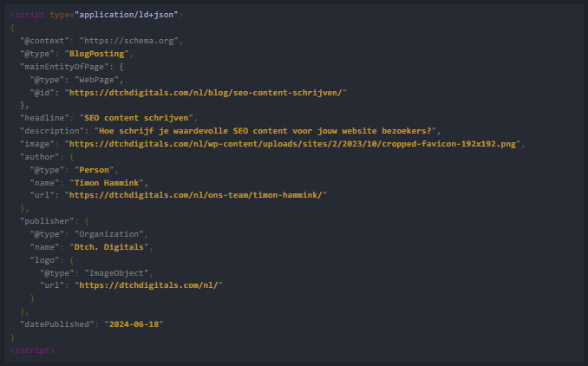Click the description text starting Hoe schrijf
Screen dimensions: 588x366
(265, 131)
